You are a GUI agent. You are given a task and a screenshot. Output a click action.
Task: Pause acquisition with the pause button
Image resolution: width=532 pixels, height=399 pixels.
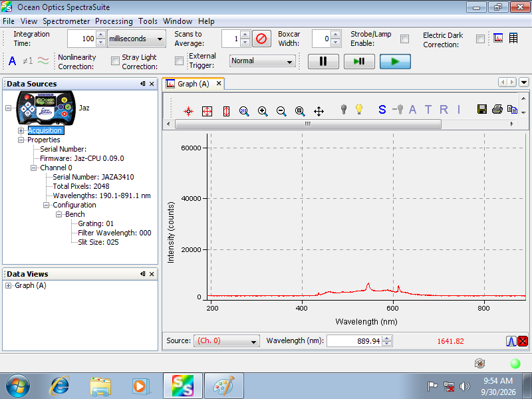[323, 61]
